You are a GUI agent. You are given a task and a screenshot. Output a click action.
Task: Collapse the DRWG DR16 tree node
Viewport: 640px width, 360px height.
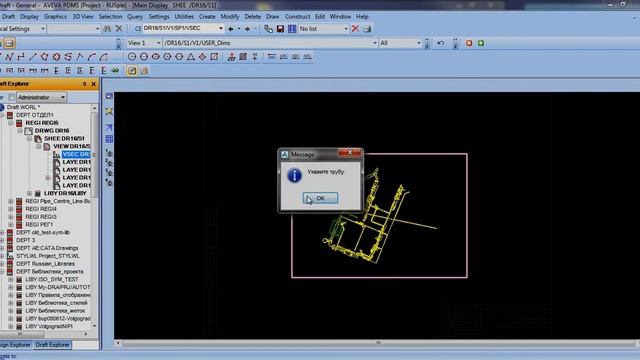(20, 131)
